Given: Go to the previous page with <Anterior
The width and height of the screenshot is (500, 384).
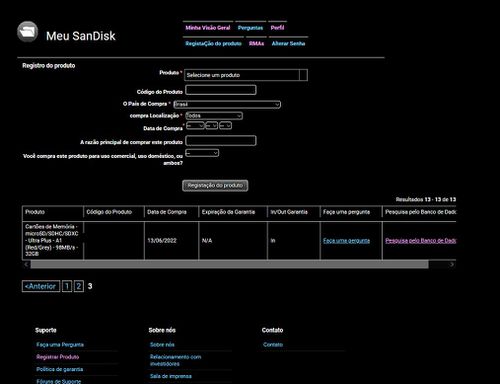Looking at the screenshot, I should 41,286.
